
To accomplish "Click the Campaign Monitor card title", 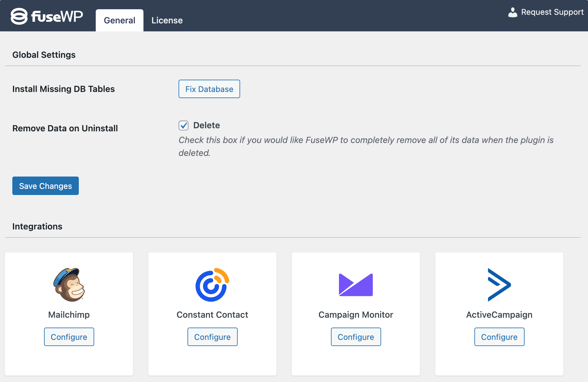I will (x=356, y=315).
